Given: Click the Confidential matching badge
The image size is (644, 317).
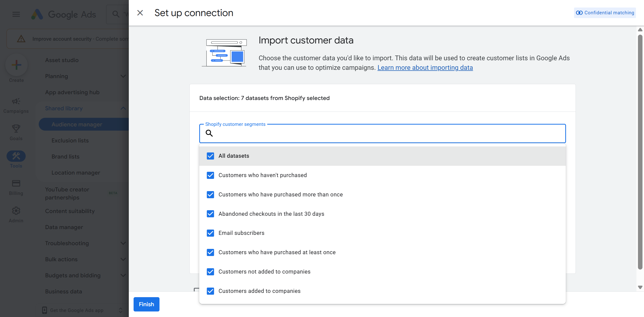Looking at the screenshot, I should coord(605,13).
